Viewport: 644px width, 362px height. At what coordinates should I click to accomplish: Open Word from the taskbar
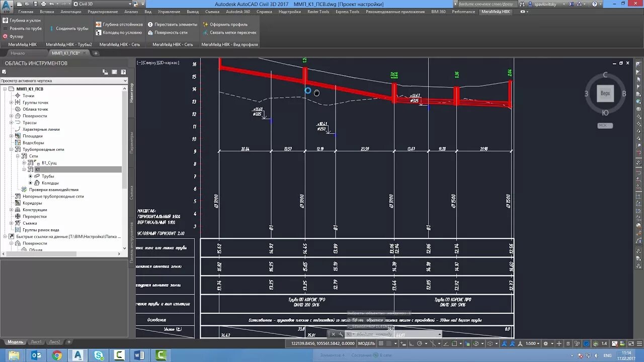[139, 355]
